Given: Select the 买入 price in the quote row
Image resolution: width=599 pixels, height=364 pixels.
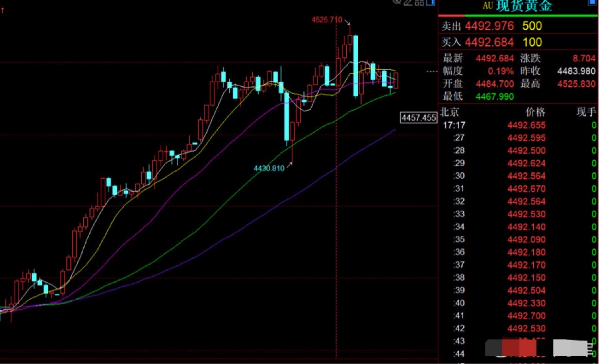Looking at the screenshot, I should (489, 42).
